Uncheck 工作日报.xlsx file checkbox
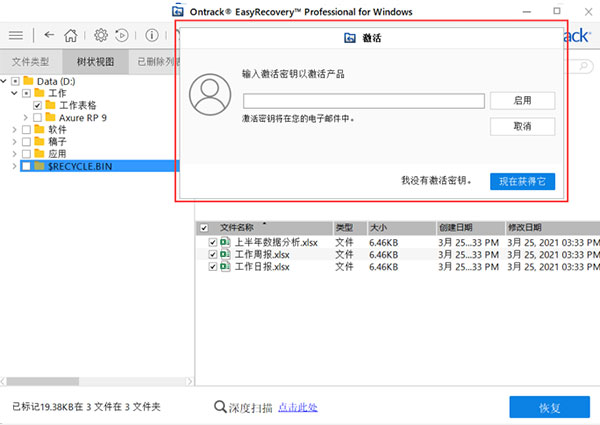Screen dimensions: 600x425 tap(213, 267)
